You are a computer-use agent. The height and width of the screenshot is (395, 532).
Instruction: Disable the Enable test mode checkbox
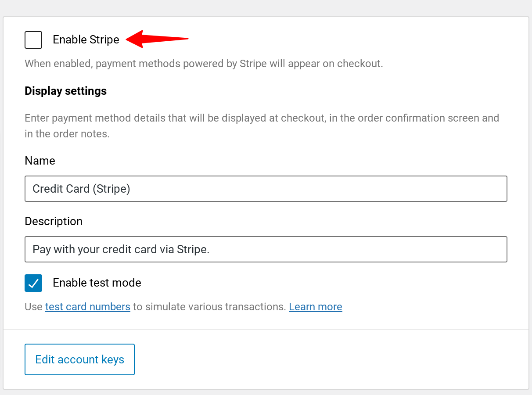(x=33, y=283)
